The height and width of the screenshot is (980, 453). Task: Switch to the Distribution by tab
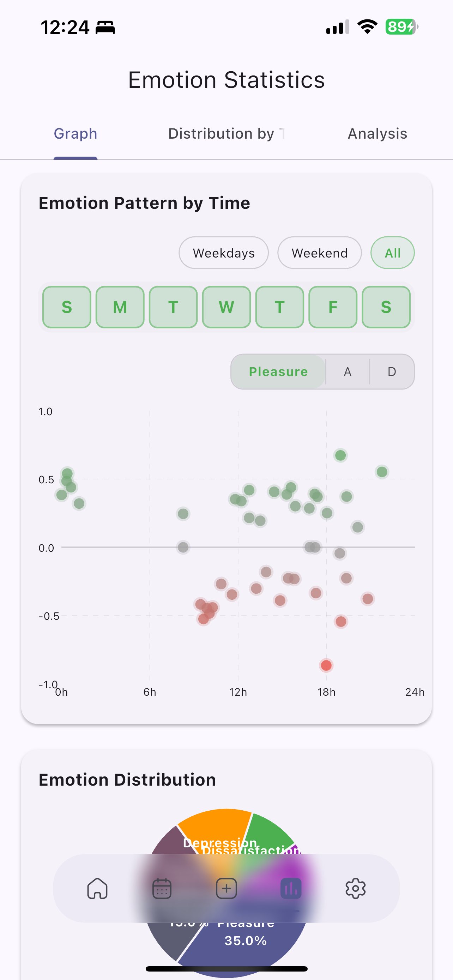click(226, 134)
